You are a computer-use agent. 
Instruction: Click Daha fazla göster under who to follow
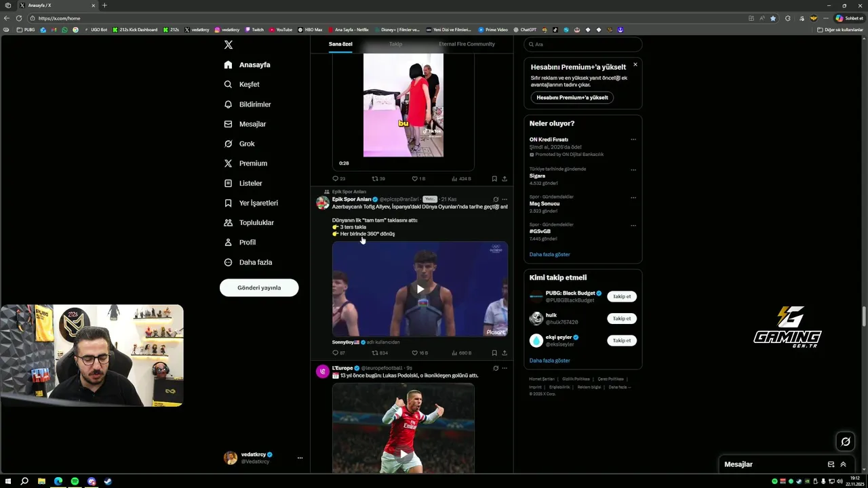pos(550,361)
